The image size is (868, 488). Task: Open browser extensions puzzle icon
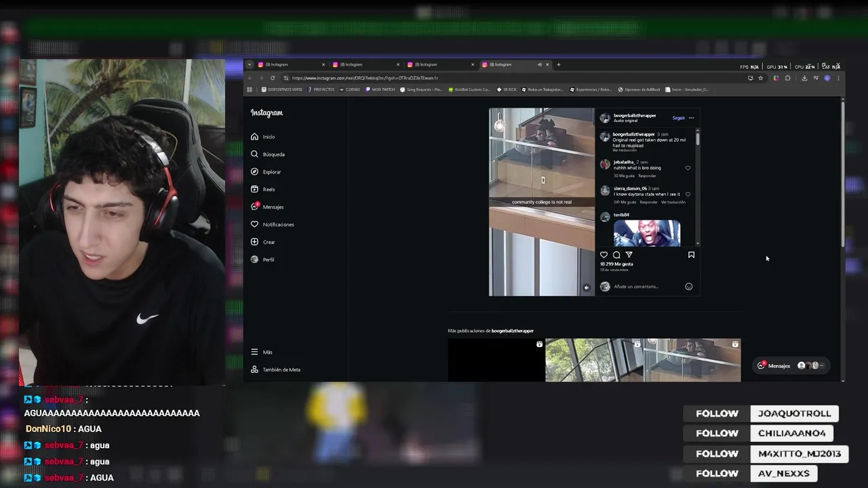pyautogui.click(x=788, y=78)
